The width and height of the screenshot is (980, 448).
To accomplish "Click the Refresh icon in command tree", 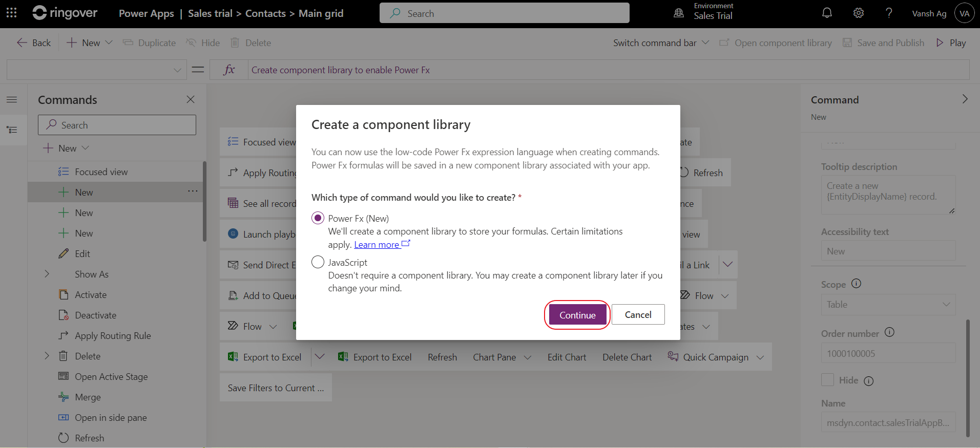I will coord(64,438).
